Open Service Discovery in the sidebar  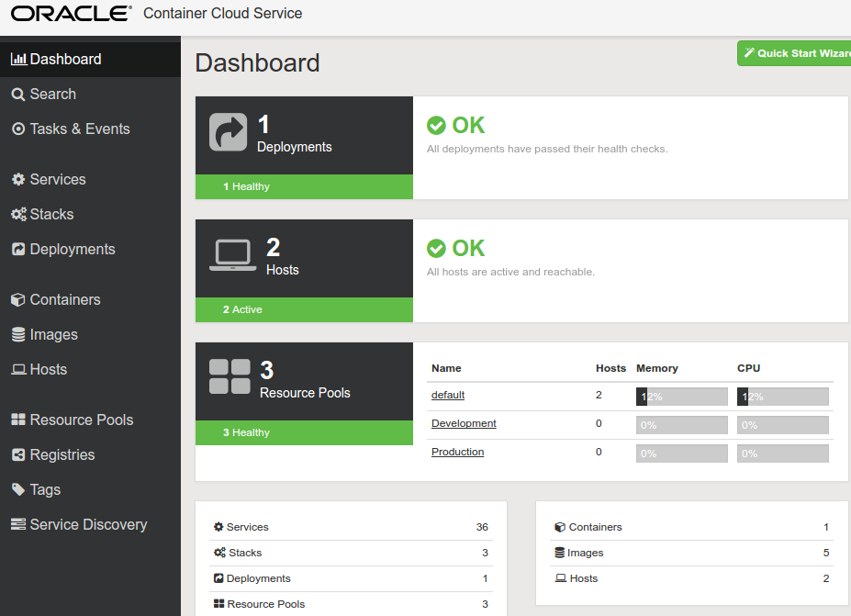[x=90, y=524]
